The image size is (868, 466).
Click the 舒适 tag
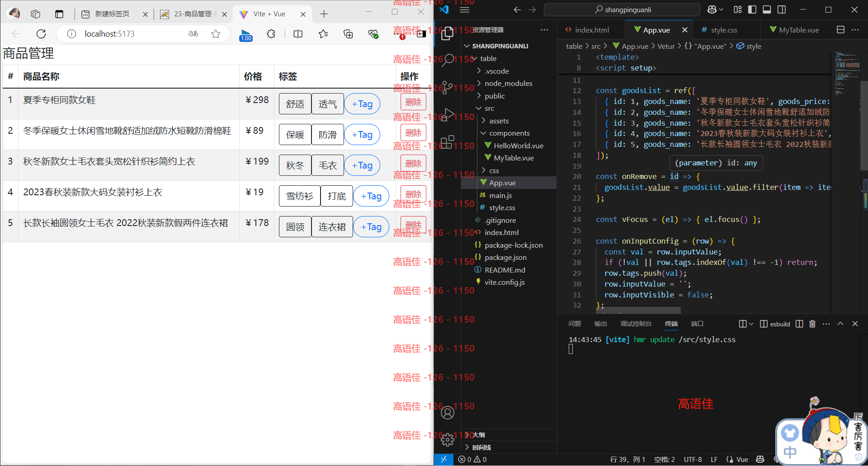click(x=295, y=104)
